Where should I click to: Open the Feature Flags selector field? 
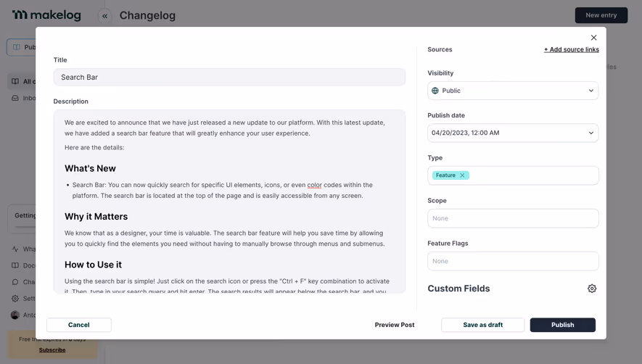pos(513,261)
